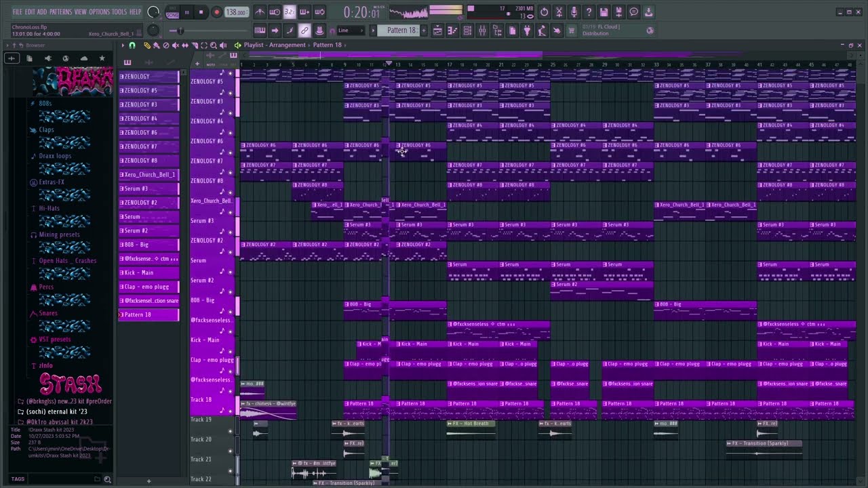
Task: Expand the Hi-Hats browser folder
Action: click(50, 209)
